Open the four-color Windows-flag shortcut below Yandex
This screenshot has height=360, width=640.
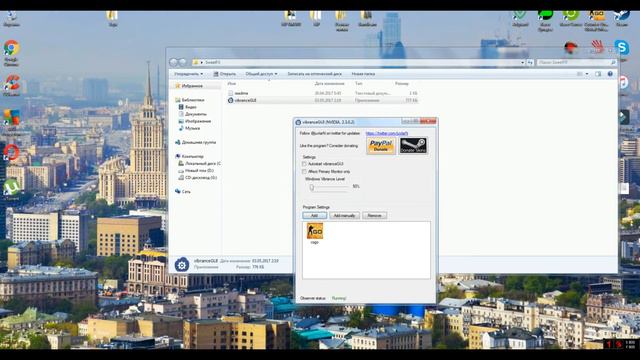(11, 118)
